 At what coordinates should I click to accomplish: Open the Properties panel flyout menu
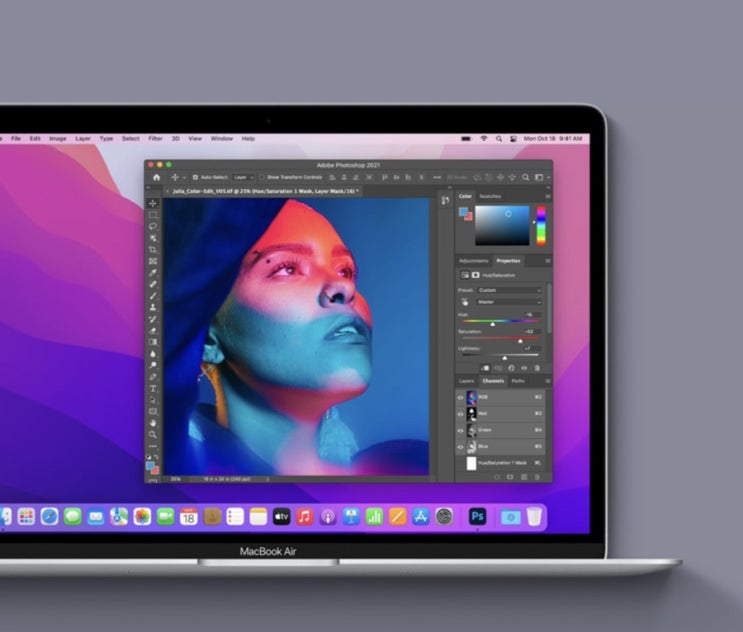pos(547,261)
